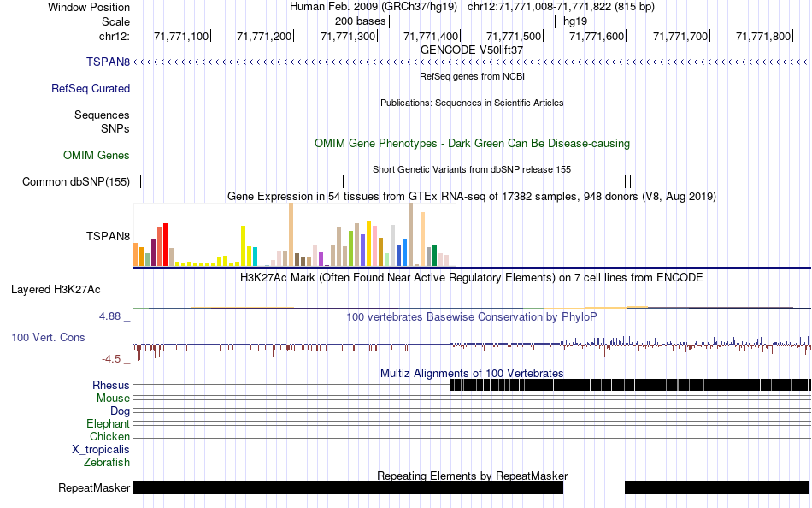Viewport: 812px width, 508px height.
Task: Click the Rhesus black alignment block
Action: [630, 385]
